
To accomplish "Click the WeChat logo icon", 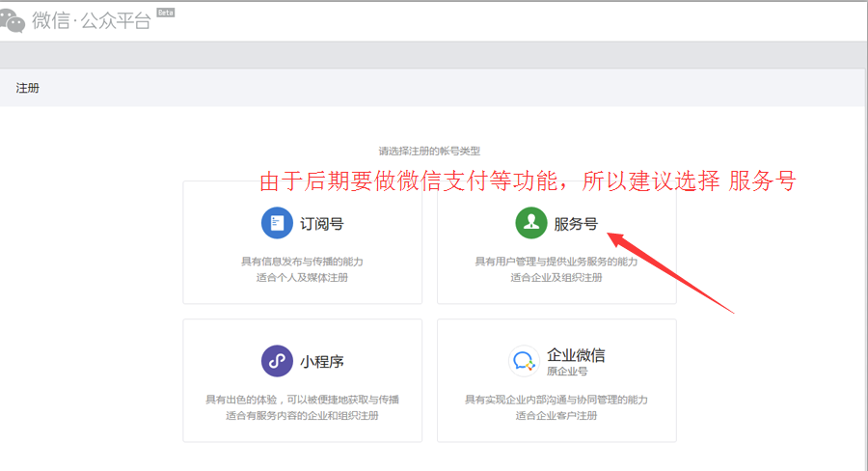I will pyautogui.click(x=14, y=20).
